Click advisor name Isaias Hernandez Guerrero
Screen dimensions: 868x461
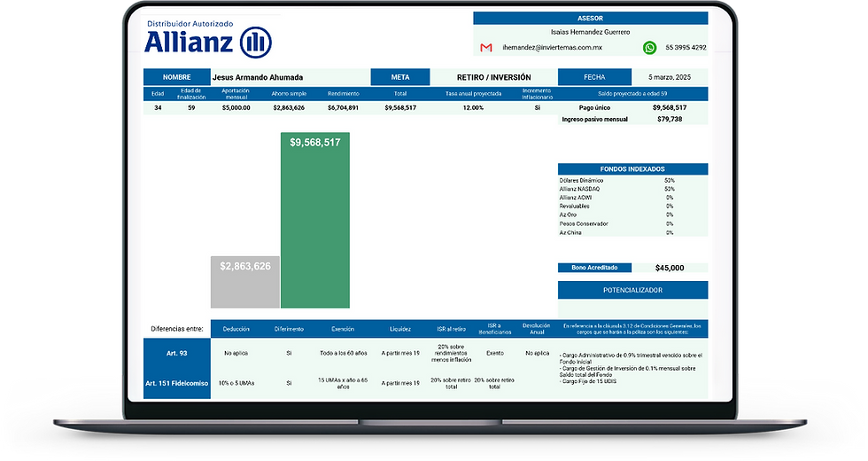590,32
